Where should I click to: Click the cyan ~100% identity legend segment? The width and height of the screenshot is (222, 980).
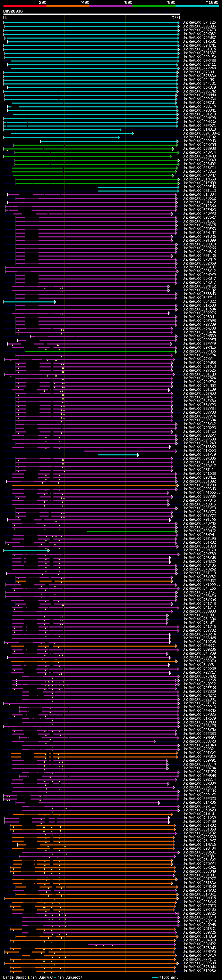(197, 6)
